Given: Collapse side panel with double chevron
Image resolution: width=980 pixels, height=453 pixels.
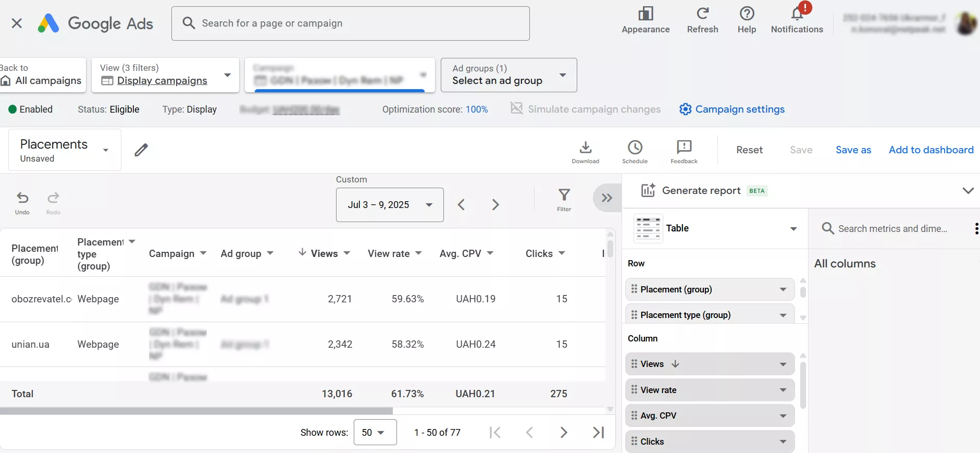Looking at the screenshot, I should 607,198.
